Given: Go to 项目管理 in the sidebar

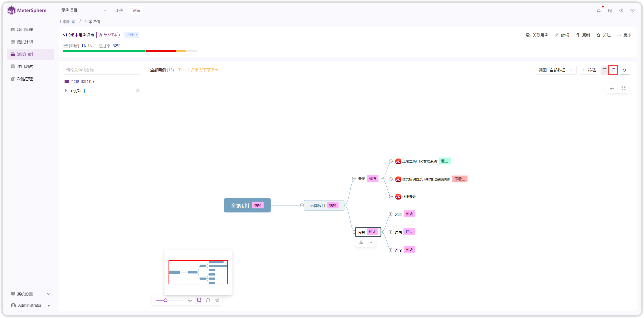Looking at the screenshot, I should click(x=30, y=29).
